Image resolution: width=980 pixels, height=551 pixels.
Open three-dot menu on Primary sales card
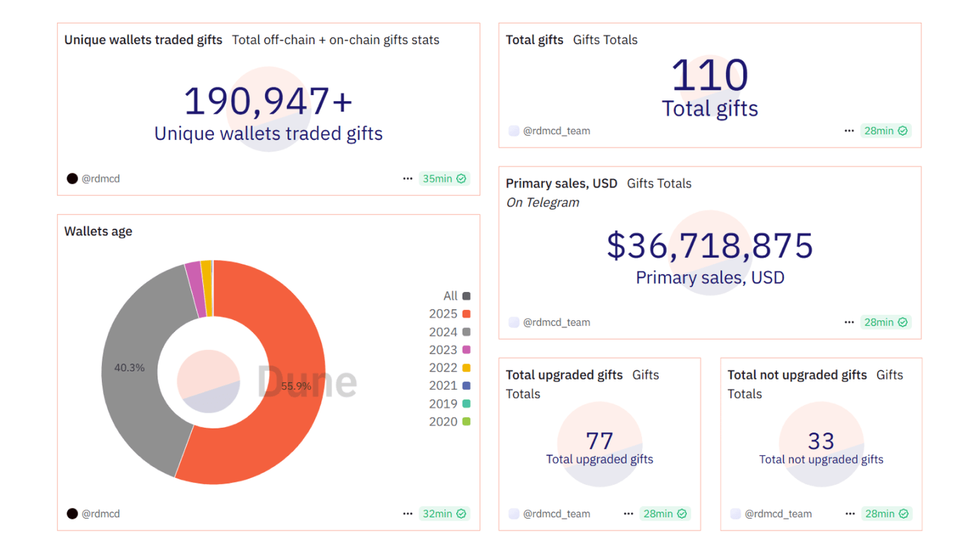[849, 322]
